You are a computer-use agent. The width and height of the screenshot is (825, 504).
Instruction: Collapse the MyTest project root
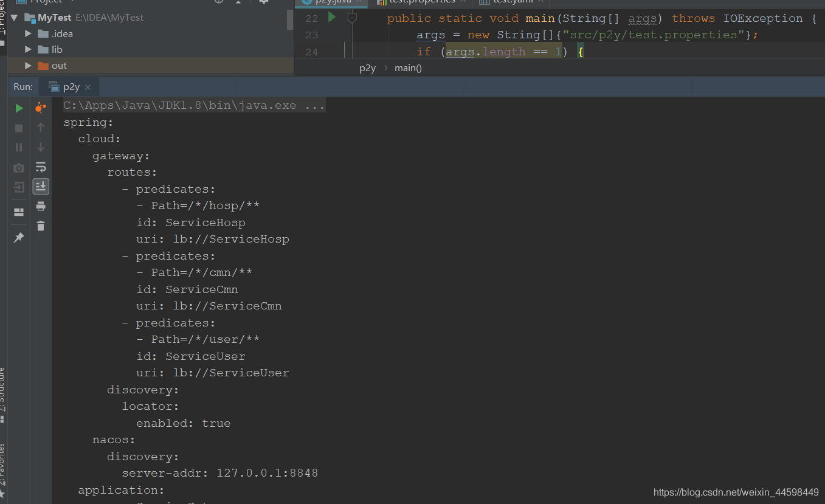point(14,18)
